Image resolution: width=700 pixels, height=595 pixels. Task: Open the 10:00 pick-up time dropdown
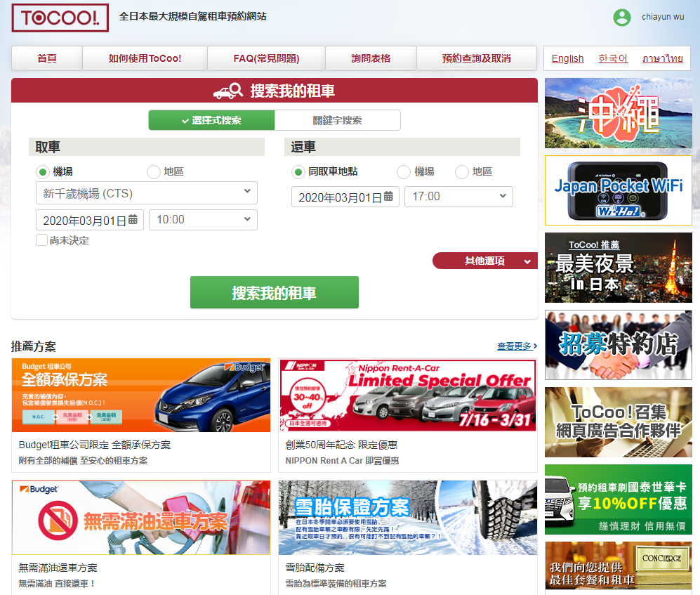(203, 220)
